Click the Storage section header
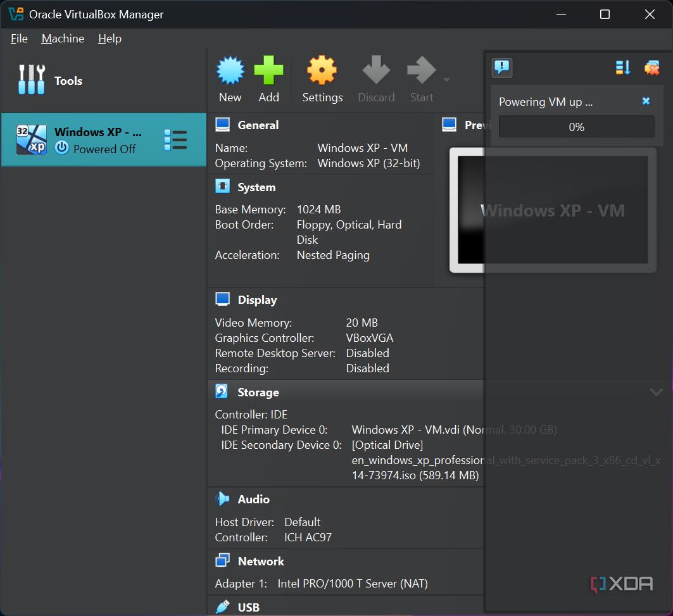Screen dimensions: 673x616 [258, 393]
